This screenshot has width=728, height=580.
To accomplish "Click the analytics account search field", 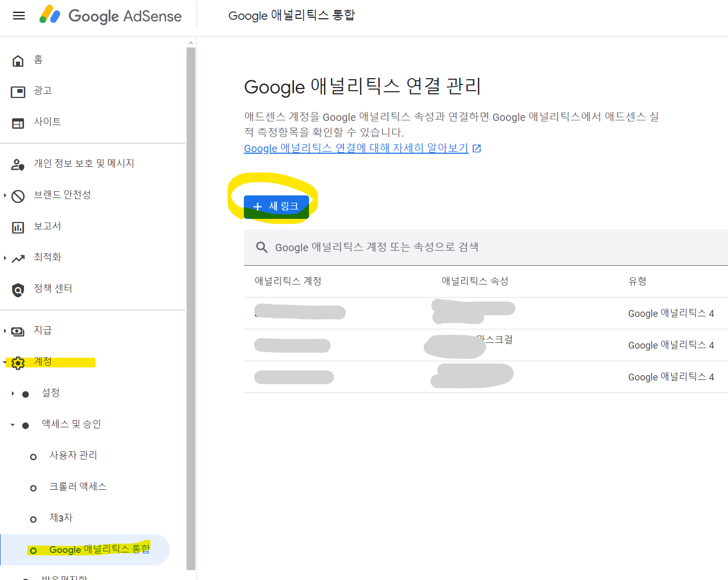I will pyautogui.click(x=486, y=248).
